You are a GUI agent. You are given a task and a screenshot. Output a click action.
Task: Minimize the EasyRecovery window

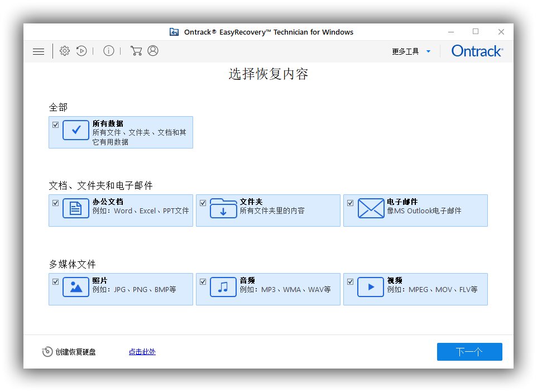pyautogui.click(x=451, y=32)
